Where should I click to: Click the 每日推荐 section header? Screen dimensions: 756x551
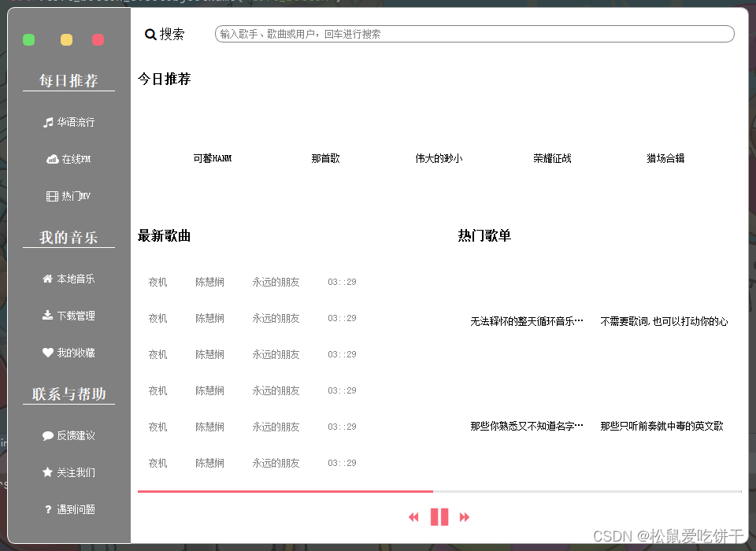[69, 80]
